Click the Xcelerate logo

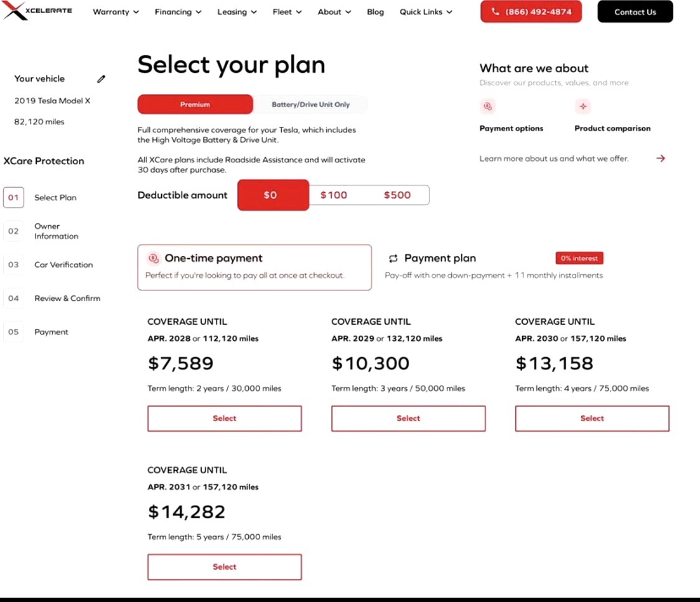[37, 11]
